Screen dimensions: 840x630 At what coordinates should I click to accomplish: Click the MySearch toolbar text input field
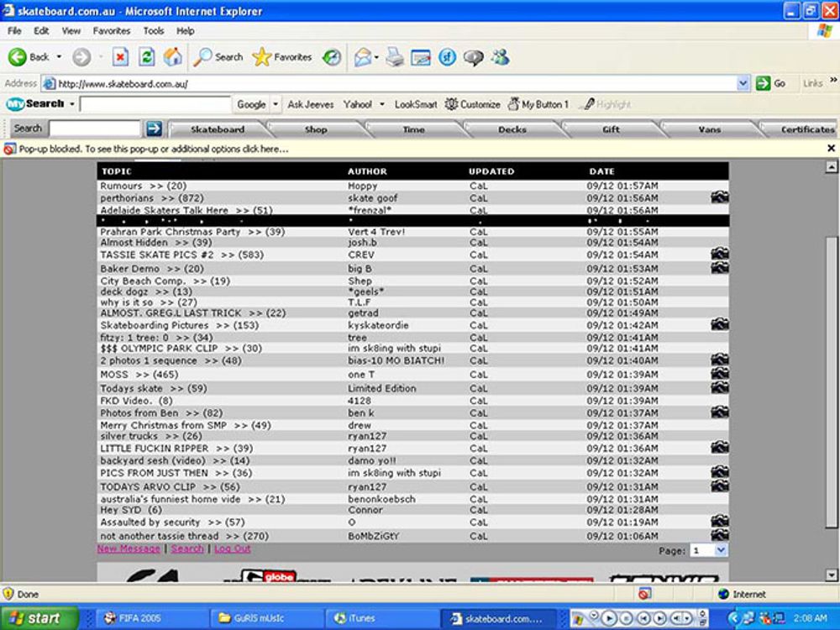[x=155, y=104]
